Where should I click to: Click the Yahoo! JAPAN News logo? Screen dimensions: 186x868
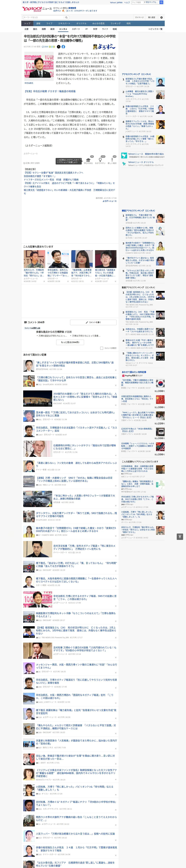[x=37, y=9]
